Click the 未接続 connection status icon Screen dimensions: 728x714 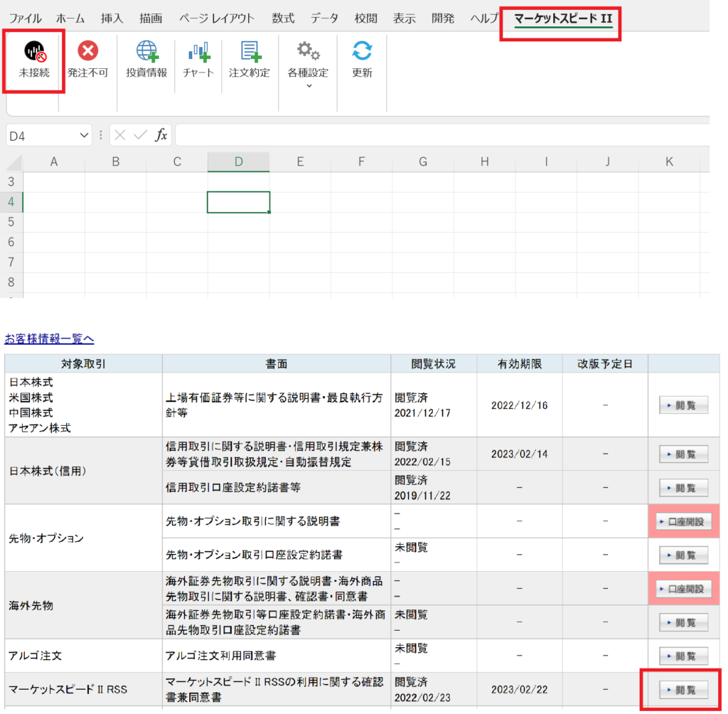click(x=36, y=51)
